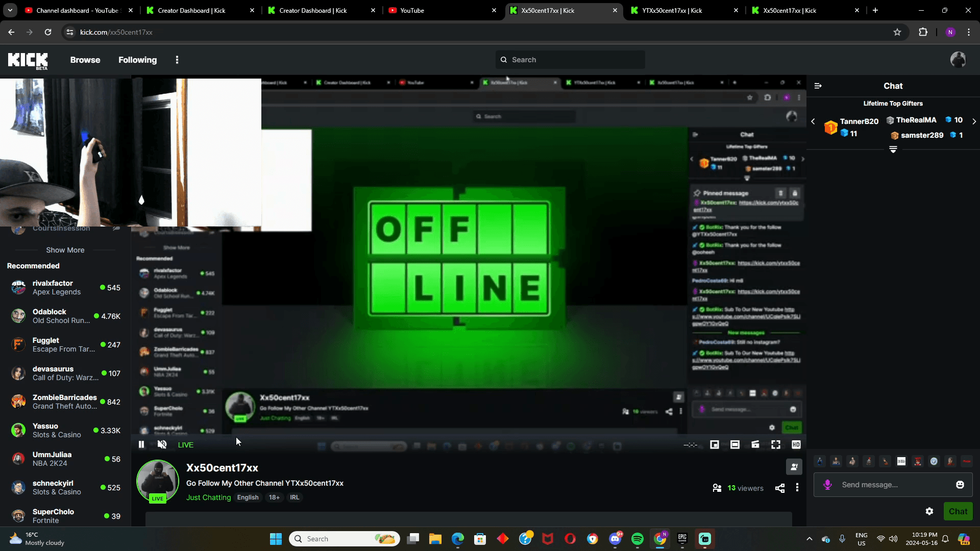980x551 pixels.
Task: Unmute the stream audio
Action: [x=162, y=444]
